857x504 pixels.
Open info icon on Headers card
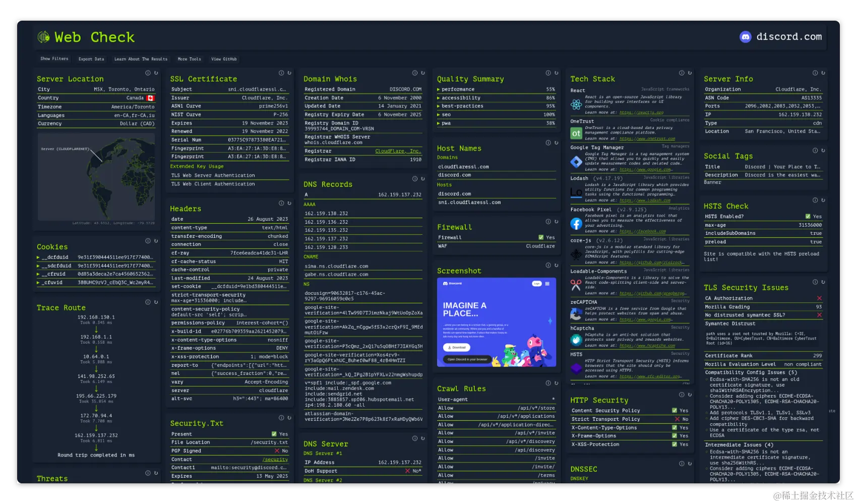pos(282,203)
